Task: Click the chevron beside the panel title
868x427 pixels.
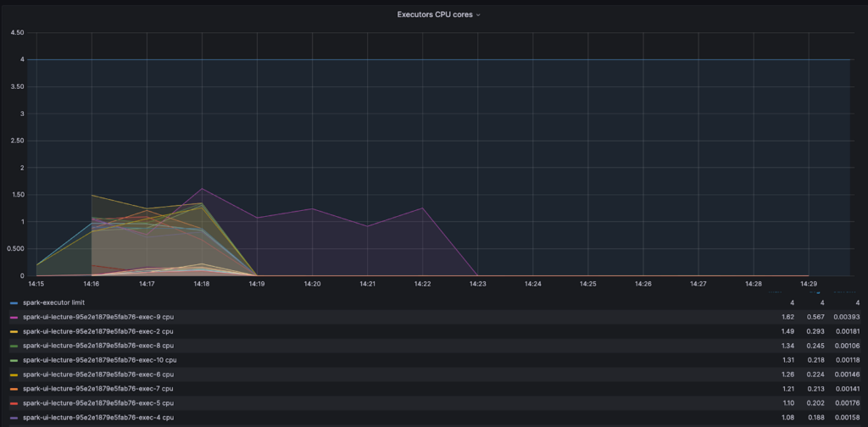Action: pos(478,15)
